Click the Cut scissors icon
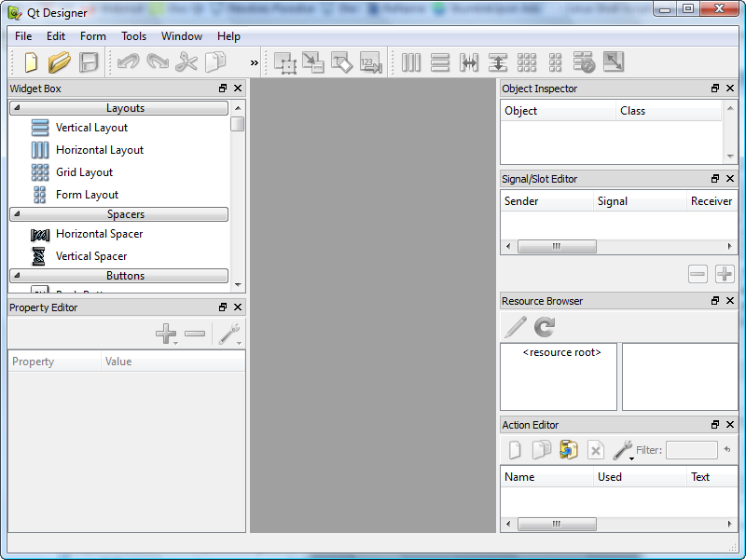The width and height of the screenshot is (746, 560). [x=186, y=62]
